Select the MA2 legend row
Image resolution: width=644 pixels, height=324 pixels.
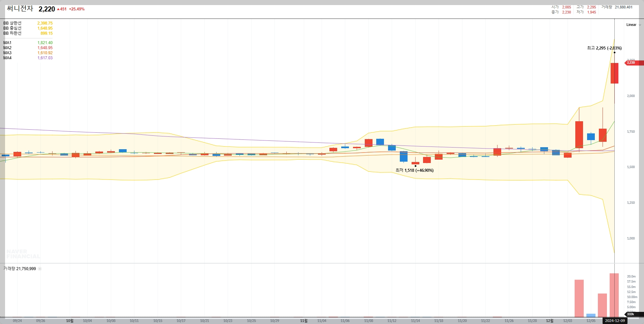pos(28,48)
